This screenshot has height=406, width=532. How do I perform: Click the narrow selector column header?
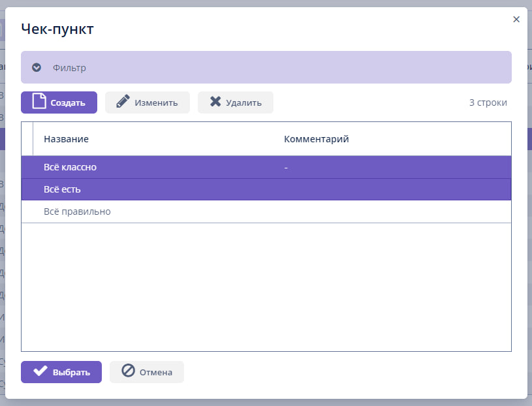27,139
